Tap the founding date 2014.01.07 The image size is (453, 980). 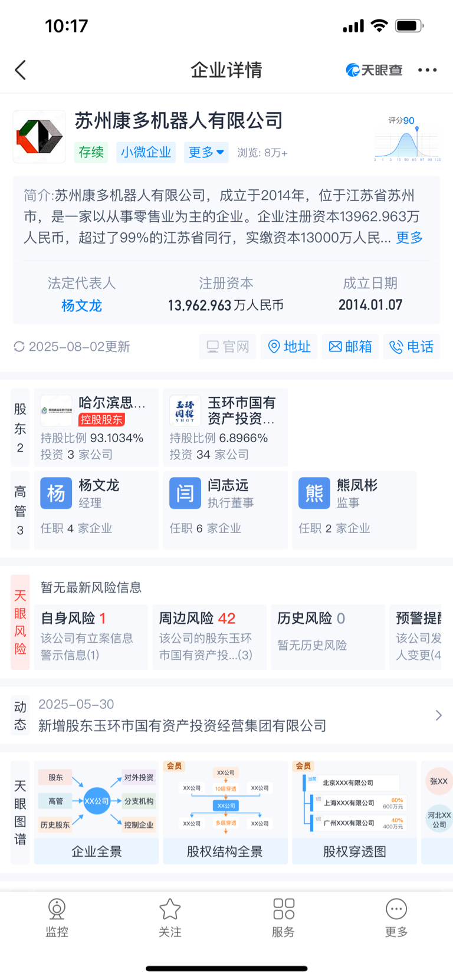(x=370, y=305)
